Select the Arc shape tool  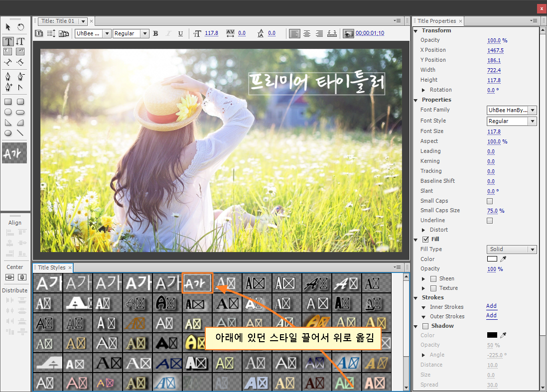[x=20, y=123]
